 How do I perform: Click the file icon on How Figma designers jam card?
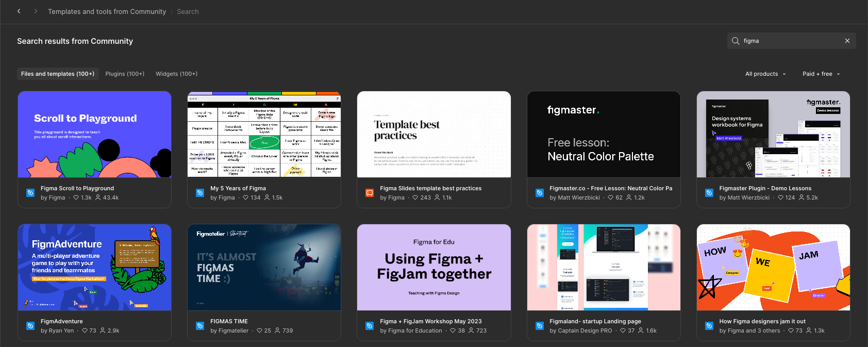click(709, 326)
